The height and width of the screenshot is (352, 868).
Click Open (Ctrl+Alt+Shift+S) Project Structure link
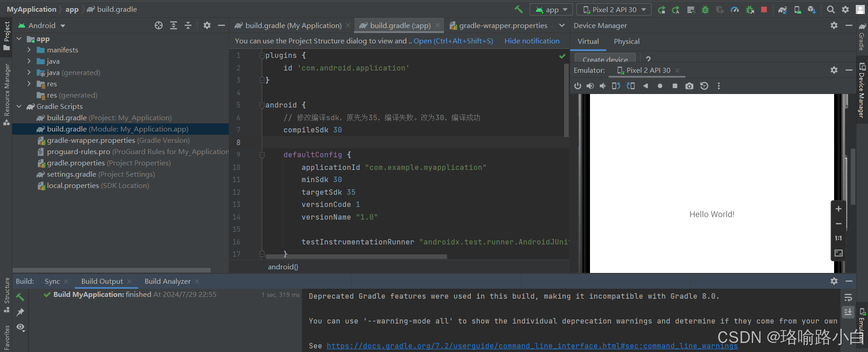(x=453, y=41)
